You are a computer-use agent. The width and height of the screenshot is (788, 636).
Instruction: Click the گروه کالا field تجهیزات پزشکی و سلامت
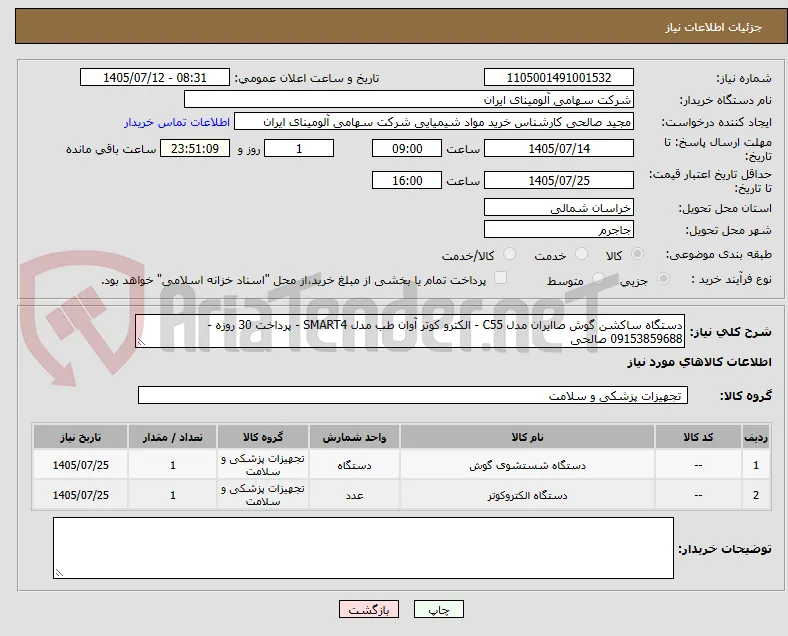[x=413, y=395]
